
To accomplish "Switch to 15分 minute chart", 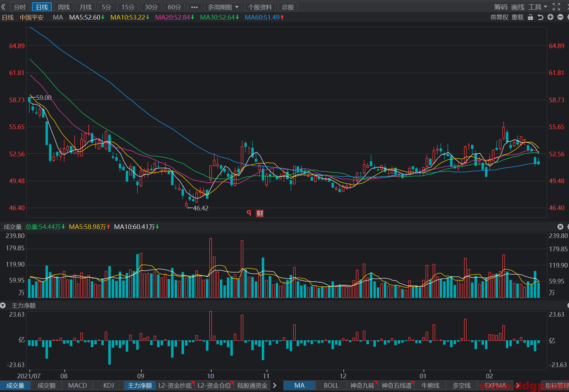I will click(128, 7).
